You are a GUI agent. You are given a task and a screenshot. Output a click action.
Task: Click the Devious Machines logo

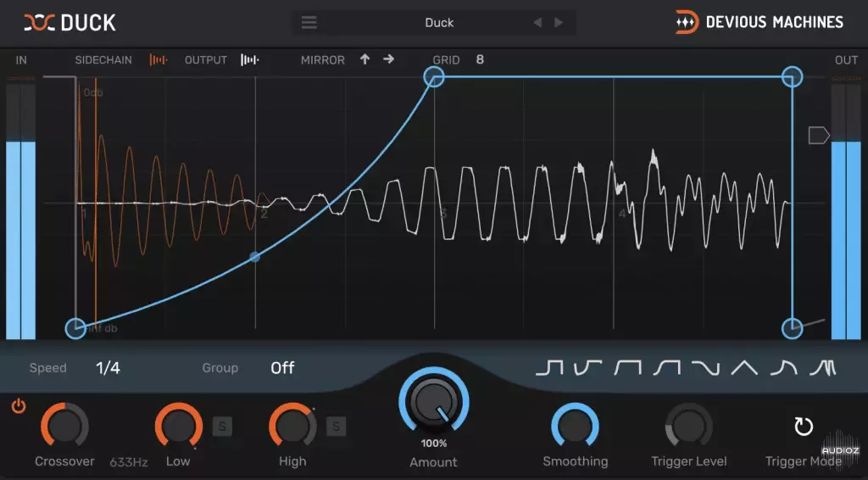(759, 22)
